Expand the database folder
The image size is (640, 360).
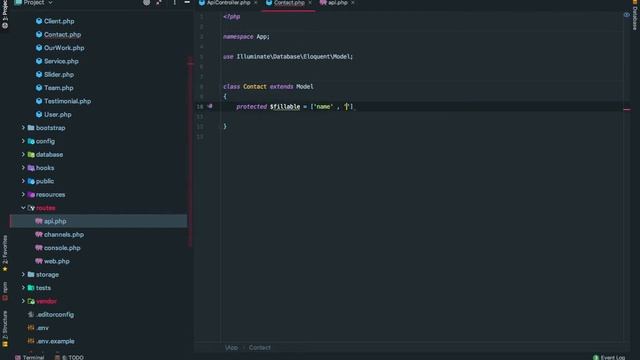click(x=23, y=155)
